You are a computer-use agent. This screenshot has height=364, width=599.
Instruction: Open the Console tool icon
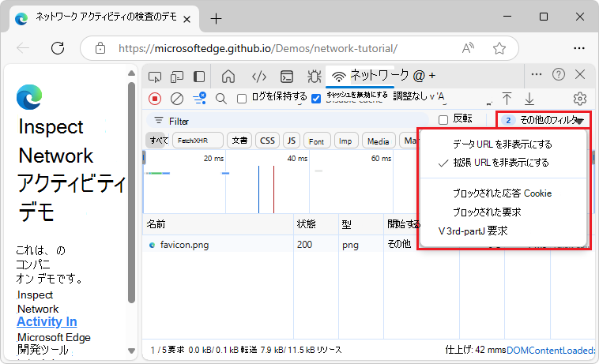287,77
